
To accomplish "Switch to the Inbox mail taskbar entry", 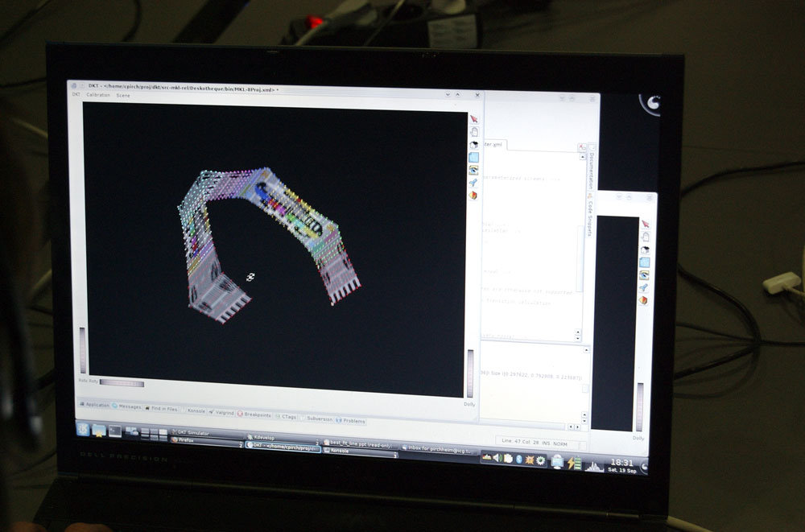I will 438,448.
